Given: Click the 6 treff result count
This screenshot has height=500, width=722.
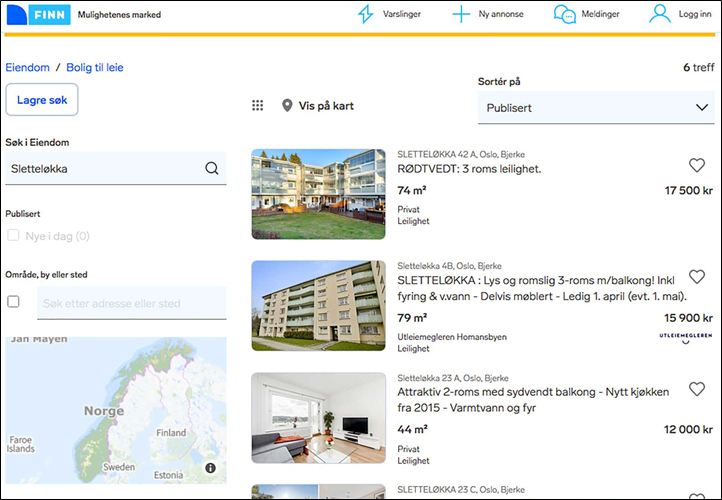Looking at the screenshot, I should [x=699, y=67].
